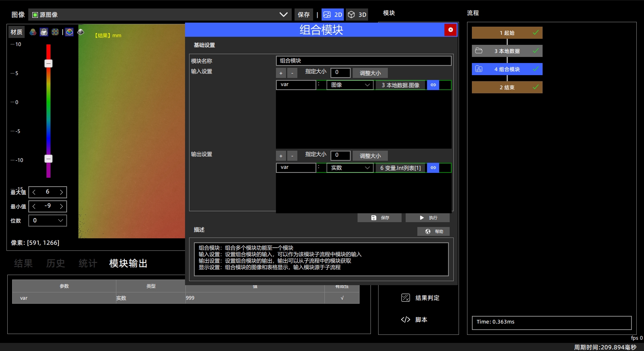Save the image with top 保存 button
This screenshot has height=351, width=644.
(303, 15)
